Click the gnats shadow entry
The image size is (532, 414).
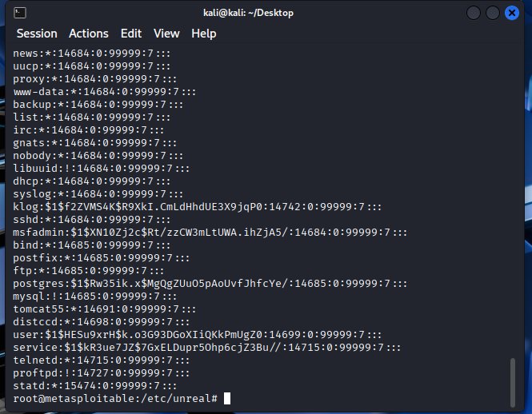coord(95,143)
